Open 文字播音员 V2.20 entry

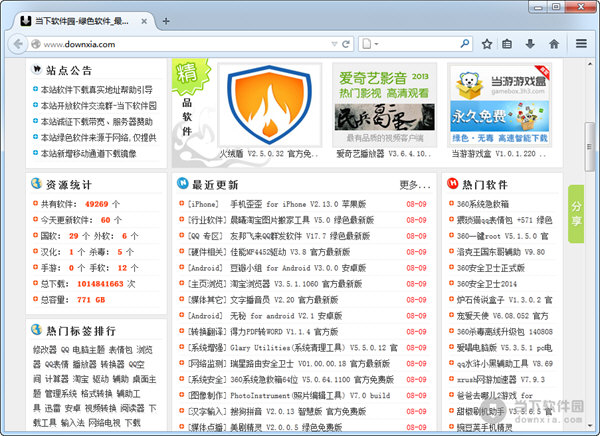click(284, 300)
